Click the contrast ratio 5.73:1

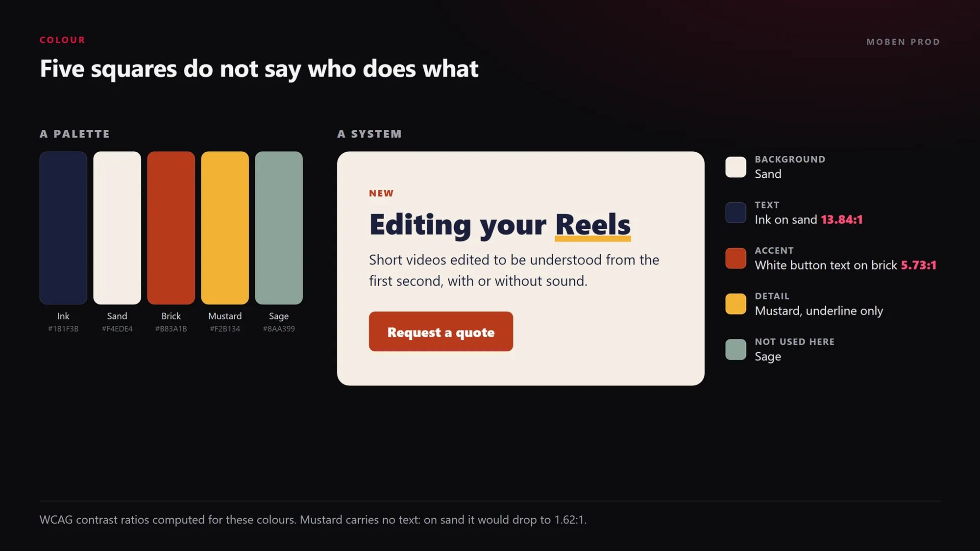(919, 265)
